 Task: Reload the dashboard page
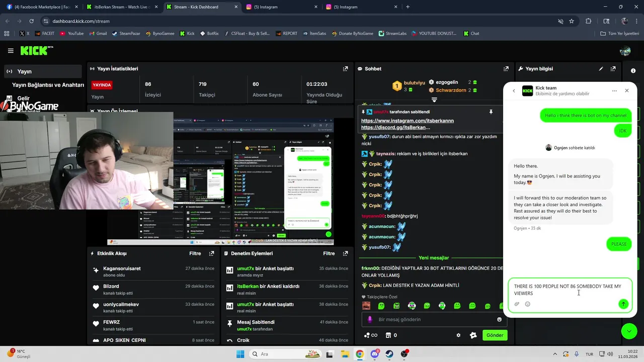(x=32, y=21)
